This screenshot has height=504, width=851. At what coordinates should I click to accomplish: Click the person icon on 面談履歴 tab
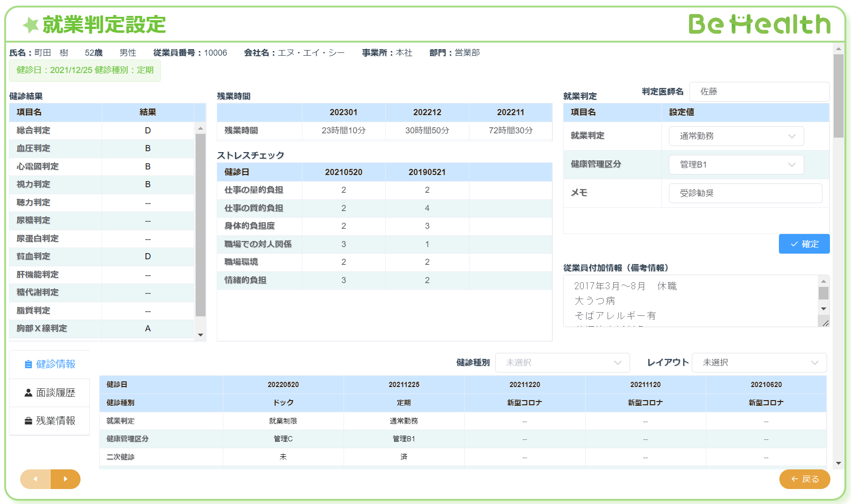(29, 393)
